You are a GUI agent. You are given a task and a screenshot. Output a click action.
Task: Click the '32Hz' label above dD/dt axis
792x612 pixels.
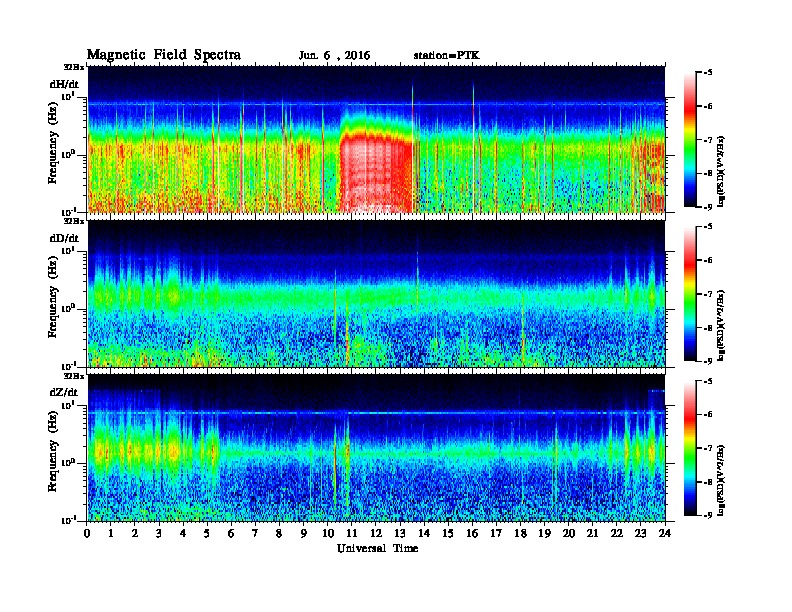tap(74, 221)
